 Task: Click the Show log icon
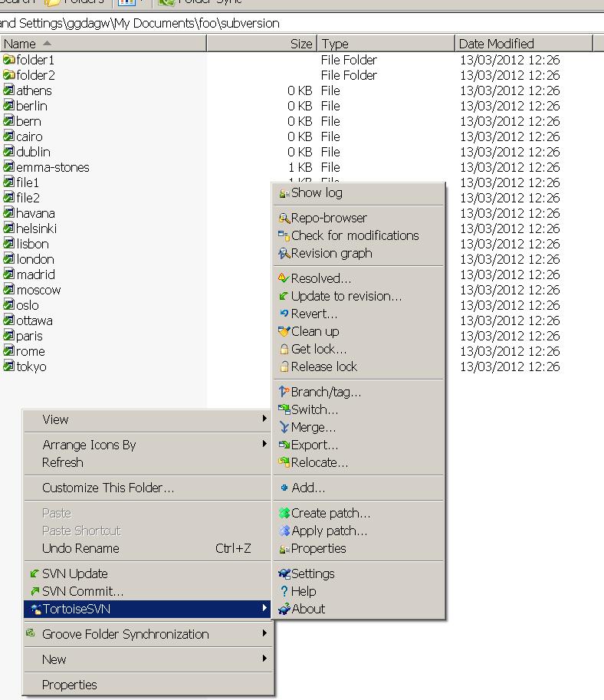[x=284, y=193]
